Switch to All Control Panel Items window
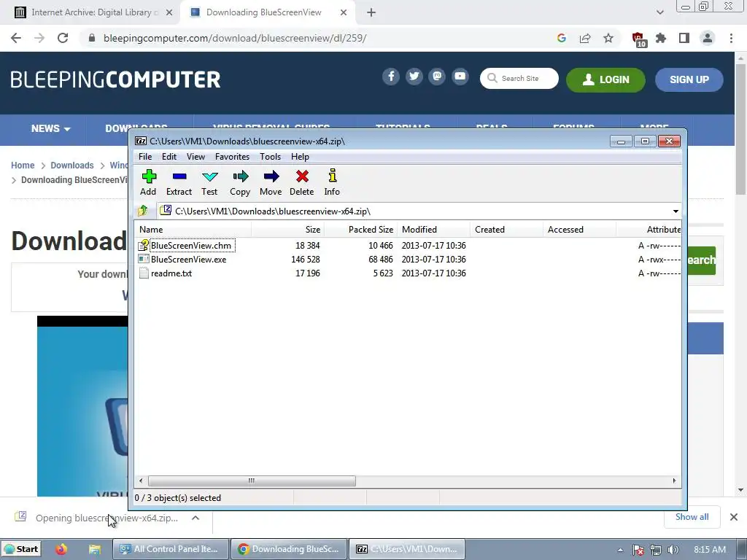 coord(171,549)
